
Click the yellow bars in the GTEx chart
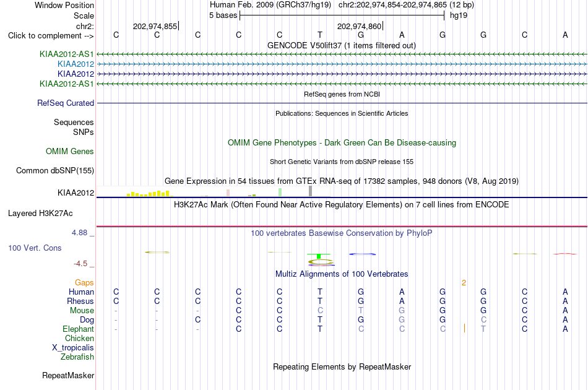point(150,194)
